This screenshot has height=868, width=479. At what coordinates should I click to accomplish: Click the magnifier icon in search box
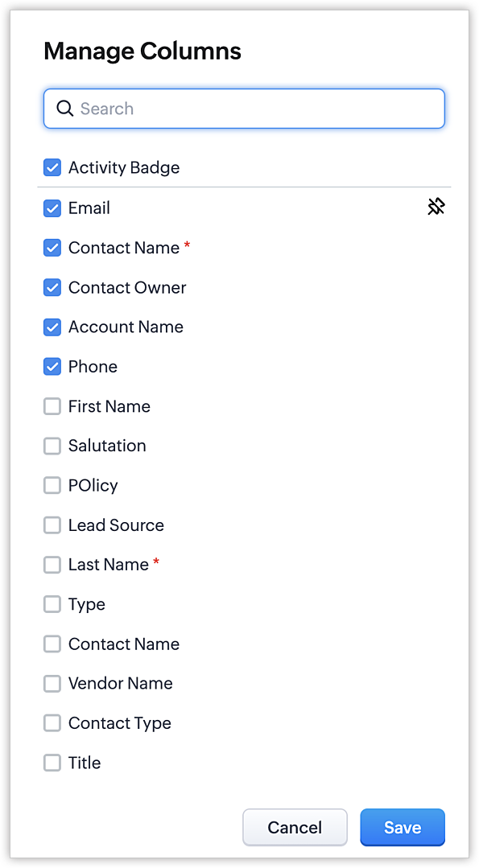click(x=64, y=109)
